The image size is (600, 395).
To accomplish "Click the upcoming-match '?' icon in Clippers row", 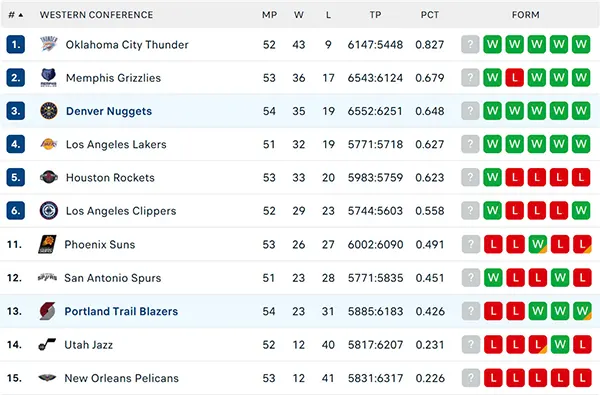I will pyautogui.click(x=470, y=211).
